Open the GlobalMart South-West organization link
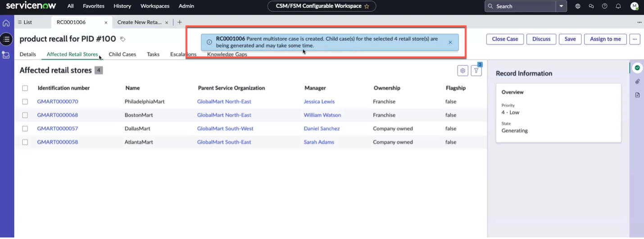 [225, 129]
